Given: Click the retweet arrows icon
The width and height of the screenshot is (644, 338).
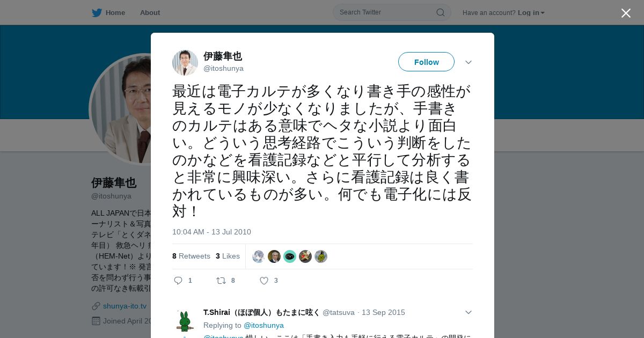Looking at the screenshot, I should 221,281.
